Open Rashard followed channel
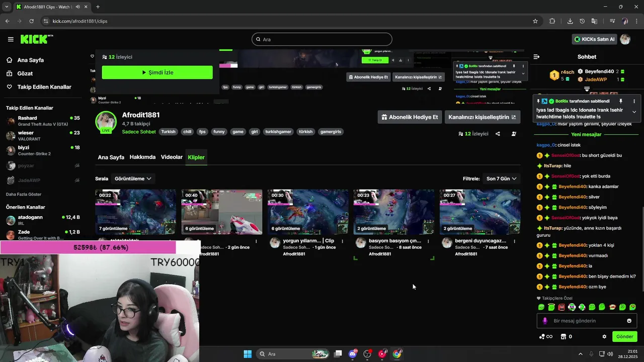The height and width of the screenshot is (362, 644). 43,121
